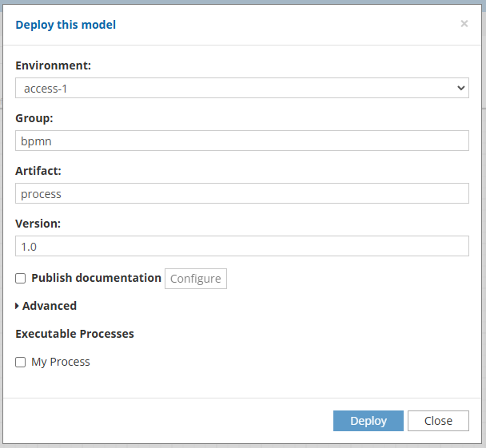Click the Advanced disclosure label
486x448 pixels.
pos(50,306)
